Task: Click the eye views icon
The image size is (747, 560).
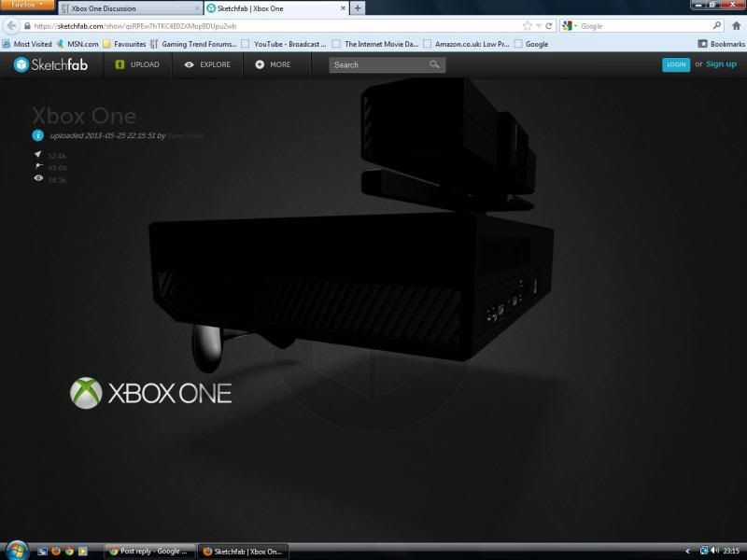Action: (38, 178)
